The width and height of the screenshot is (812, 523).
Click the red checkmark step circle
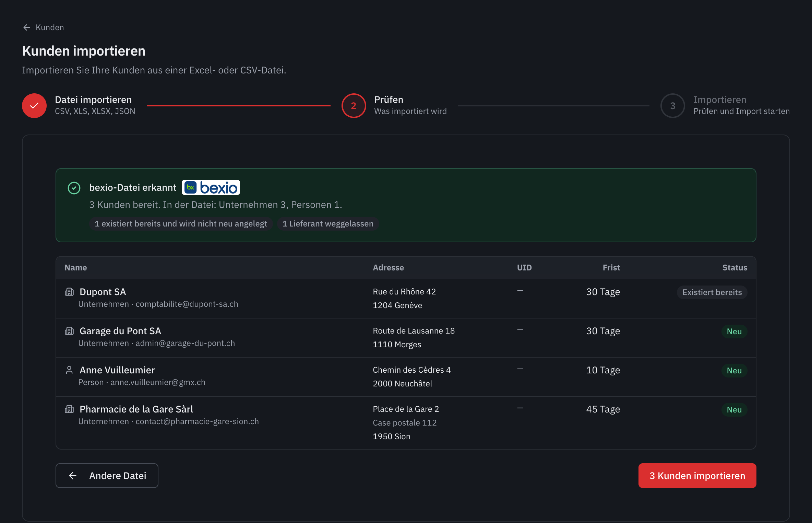[34, 106]
